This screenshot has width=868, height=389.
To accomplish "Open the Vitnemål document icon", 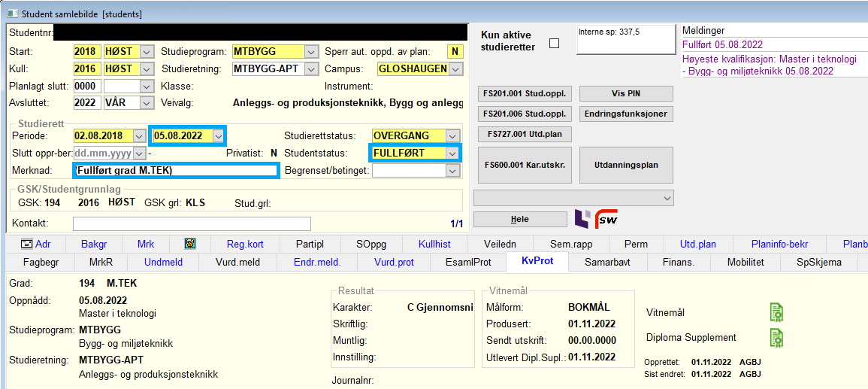I will (x=776, y=312).
